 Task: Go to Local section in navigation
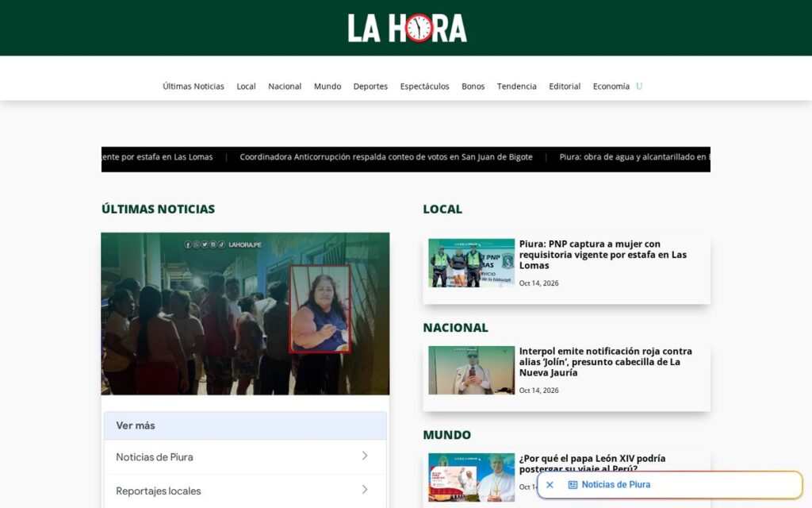tap(246, 86)
